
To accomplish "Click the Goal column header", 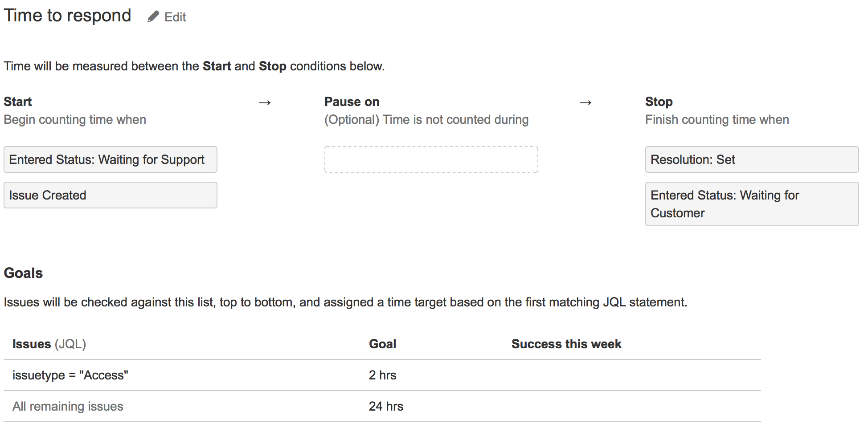I will point(382,344).
